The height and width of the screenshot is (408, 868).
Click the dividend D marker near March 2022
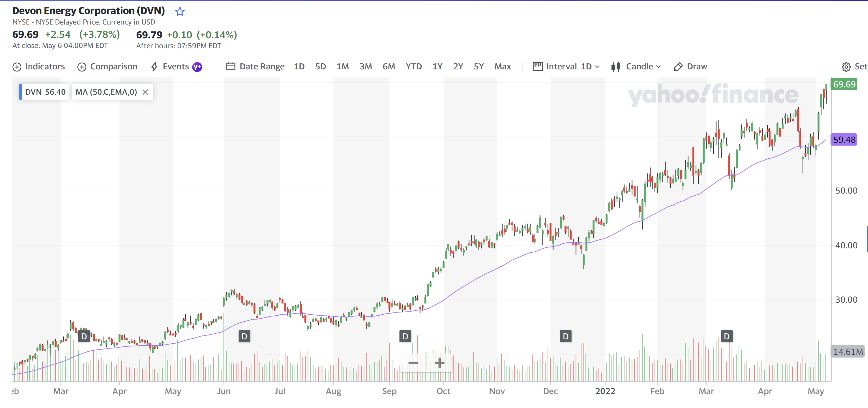(727, 336)
